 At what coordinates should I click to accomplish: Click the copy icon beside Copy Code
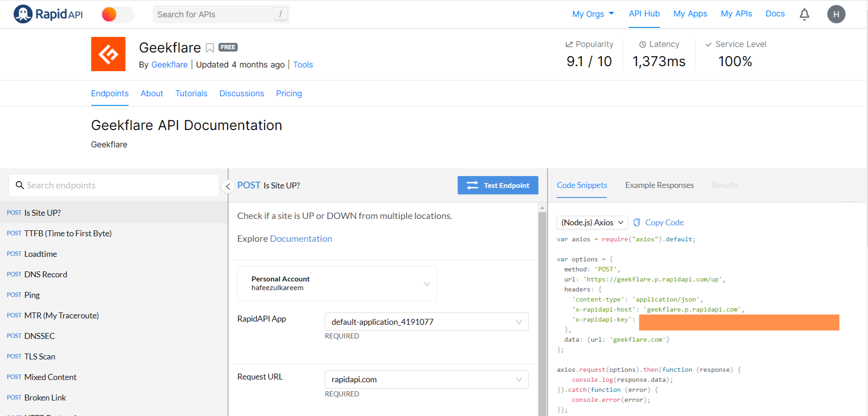pyautogui.click(x=637, y=223)
